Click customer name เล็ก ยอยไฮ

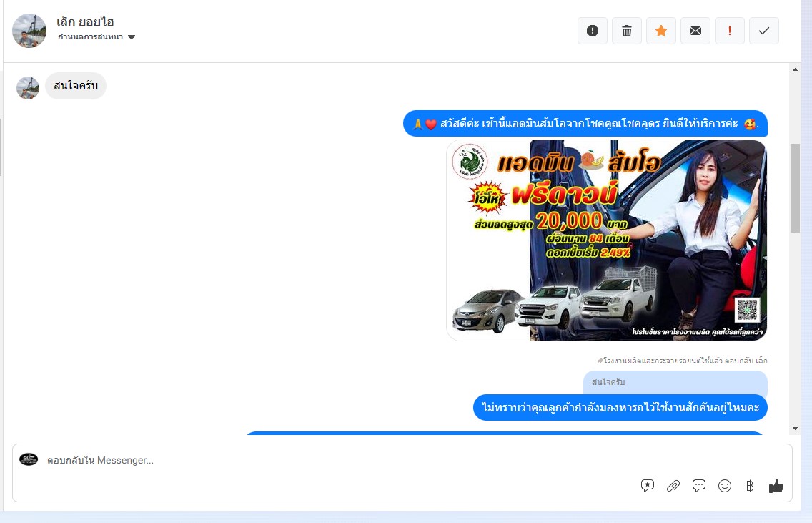(86, 21)
